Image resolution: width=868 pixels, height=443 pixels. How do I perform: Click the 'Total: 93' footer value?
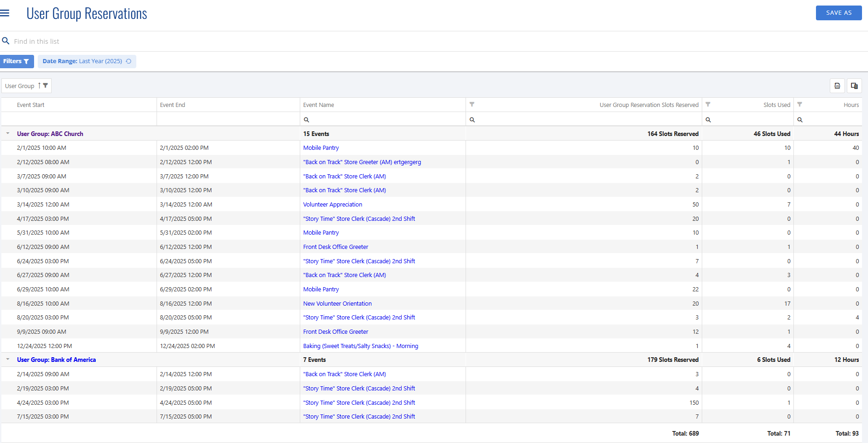(847, 434)
